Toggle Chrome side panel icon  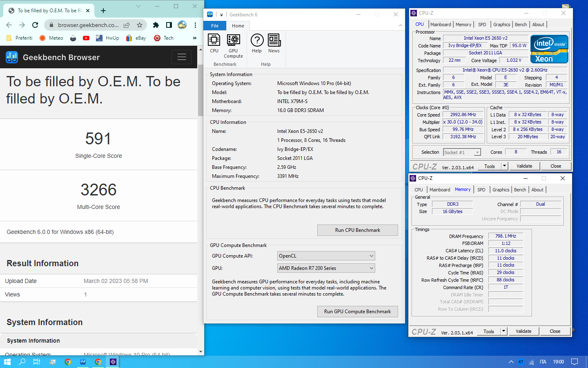point(169,25)
